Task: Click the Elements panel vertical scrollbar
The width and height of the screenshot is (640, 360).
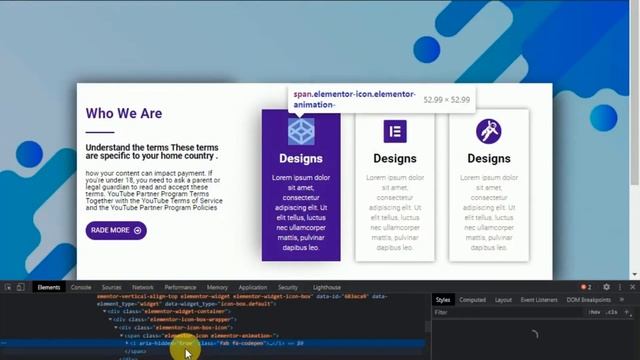Action: 427,326
